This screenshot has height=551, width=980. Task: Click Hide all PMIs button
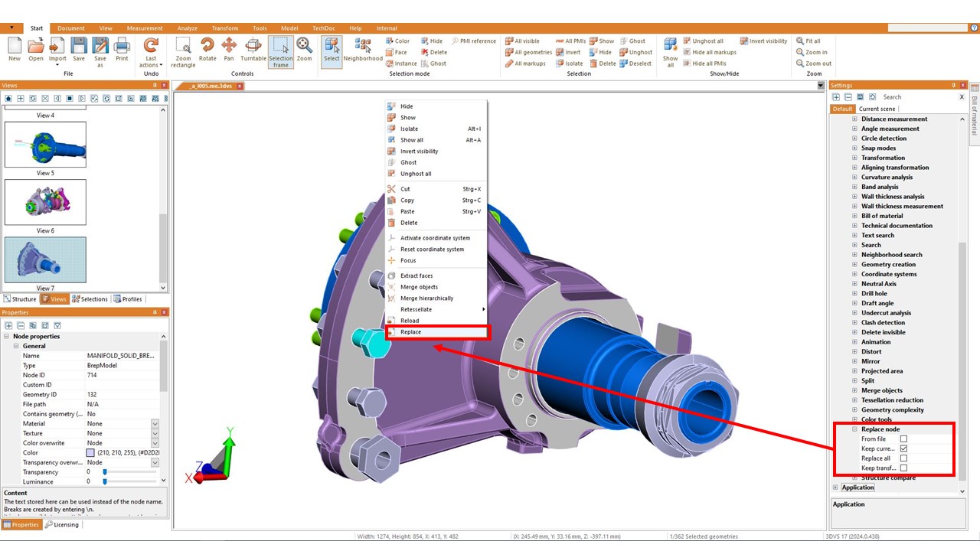pyautogui.click(x=704, y=64)
